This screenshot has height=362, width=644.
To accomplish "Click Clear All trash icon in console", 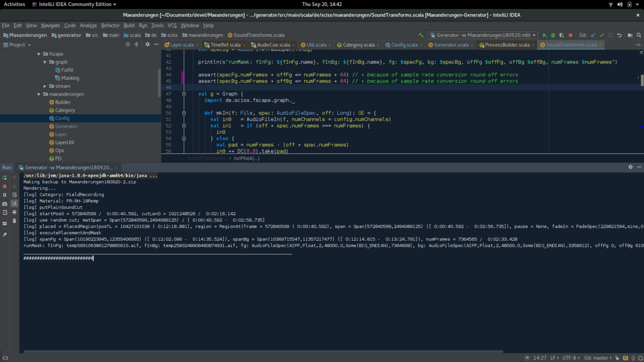I will tap(14, 221).
